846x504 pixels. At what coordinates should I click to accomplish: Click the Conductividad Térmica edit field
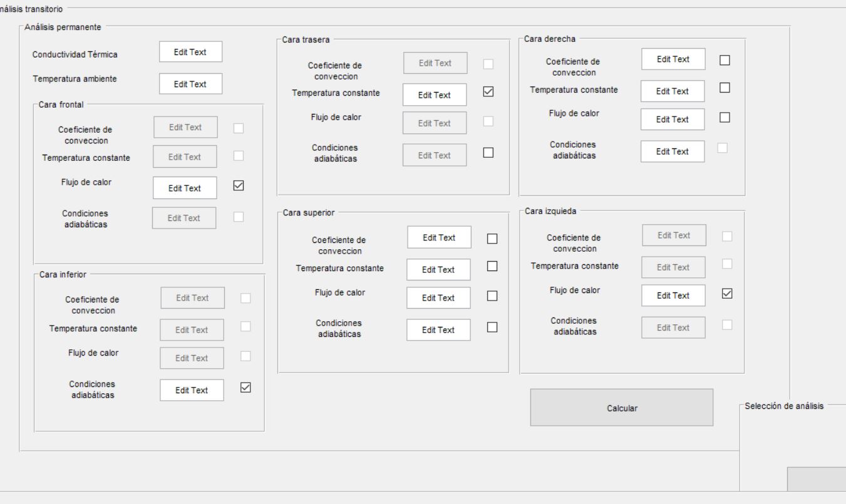tap(190, 53)
